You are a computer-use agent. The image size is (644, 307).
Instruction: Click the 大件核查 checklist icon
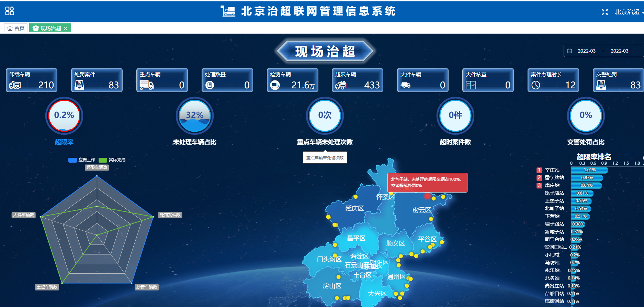tap(471, 85)
